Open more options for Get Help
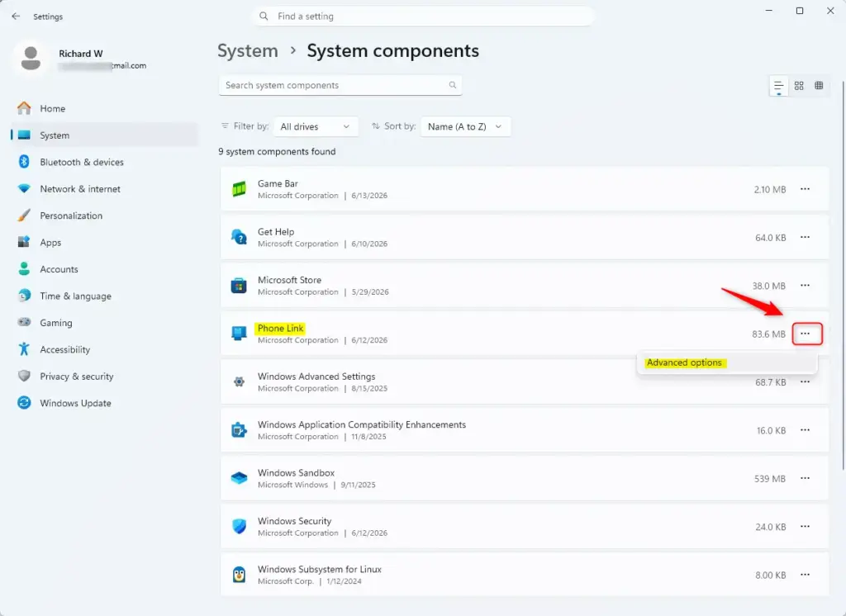Image resolution: width=846 pixels, height=616 pixels. click(x=805, y=237)
